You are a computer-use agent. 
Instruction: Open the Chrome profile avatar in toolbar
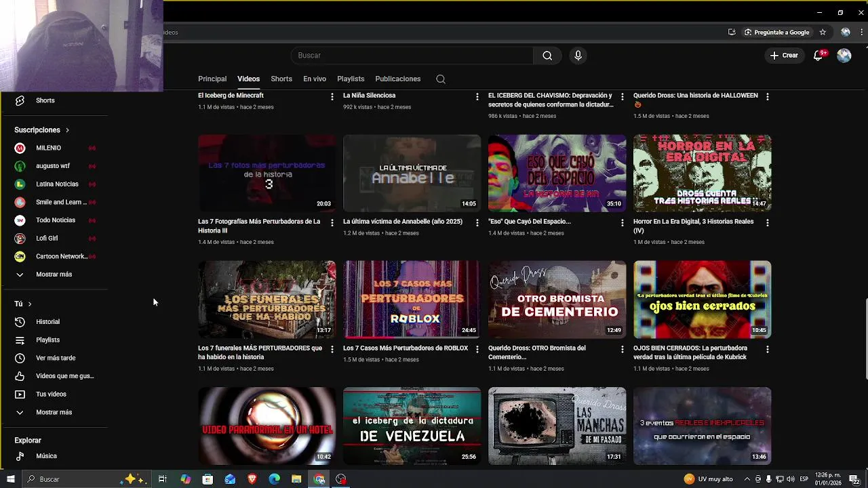point(845,32)
